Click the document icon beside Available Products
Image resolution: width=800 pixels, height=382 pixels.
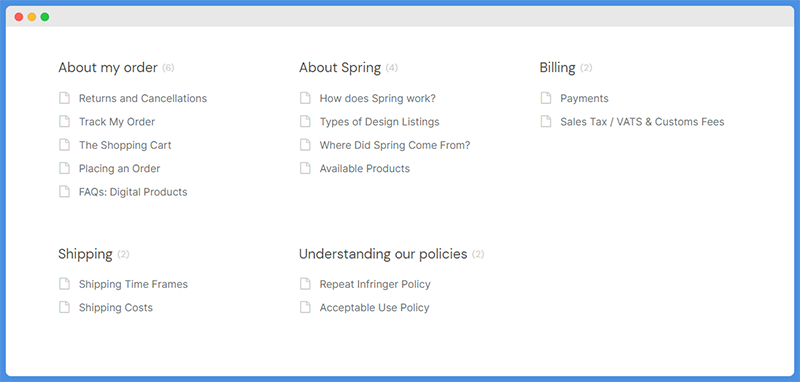[x=305, y=168]
